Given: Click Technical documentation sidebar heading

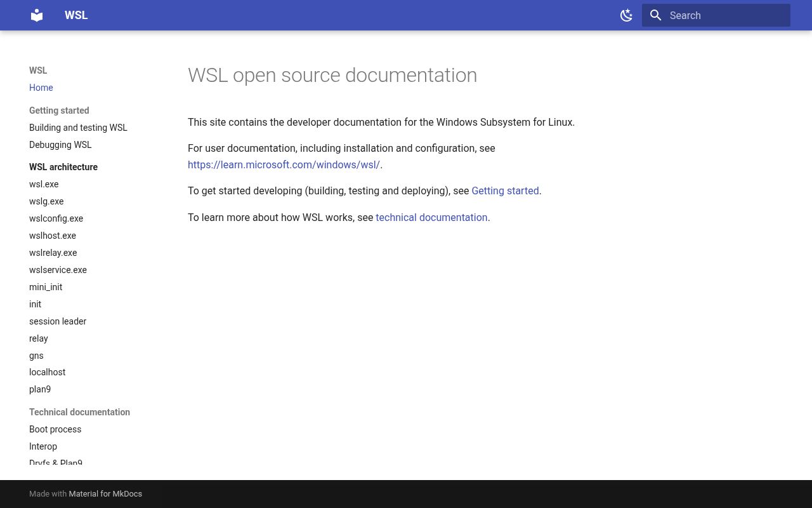Looking at the screenshot, I should (x=79, y=412).
